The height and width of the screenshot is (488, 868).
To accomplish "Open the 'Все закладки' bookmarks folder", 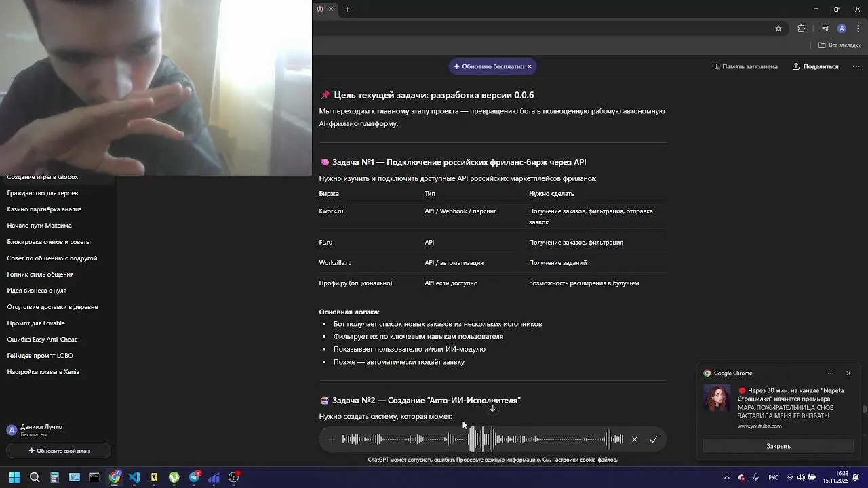I will 840,45.
